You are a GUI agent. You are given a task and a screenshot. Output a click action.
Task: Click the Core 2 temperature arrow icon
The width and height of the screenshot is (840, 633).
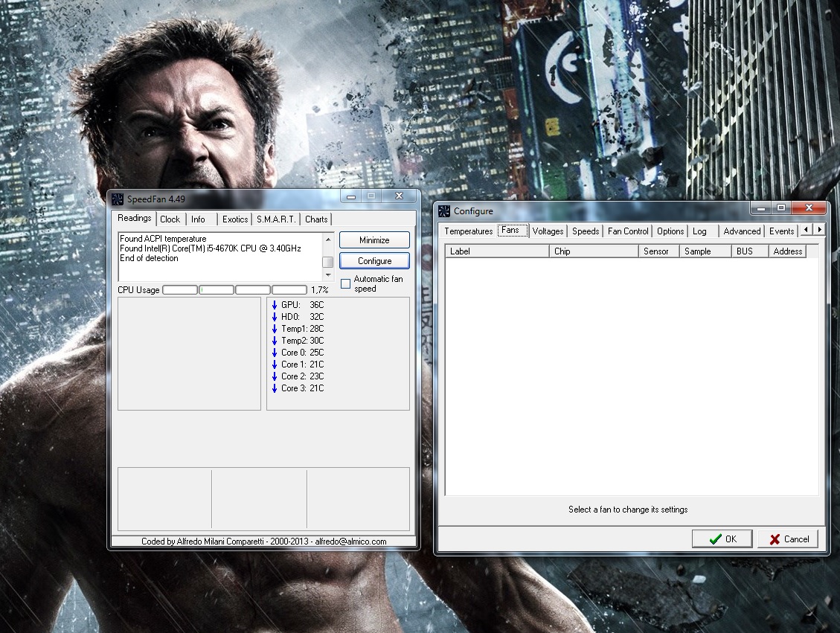click(275, 376)
